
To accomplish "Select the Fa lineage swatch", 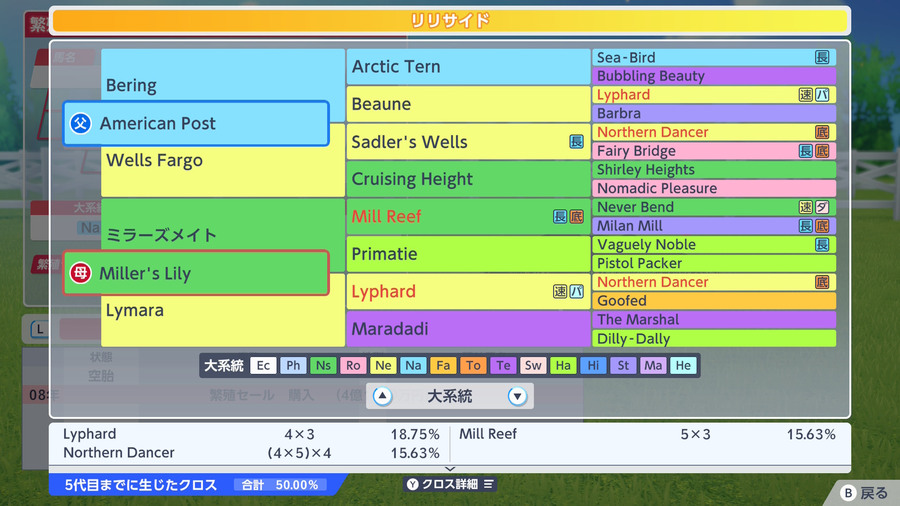I will click(443, 365).
